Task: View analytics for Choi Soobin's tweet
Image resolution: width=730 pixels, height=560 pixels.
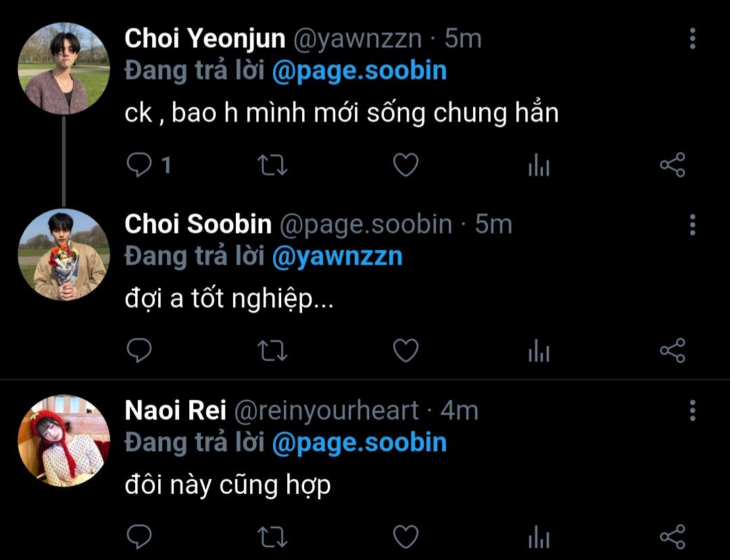Action: coord(539,351)
